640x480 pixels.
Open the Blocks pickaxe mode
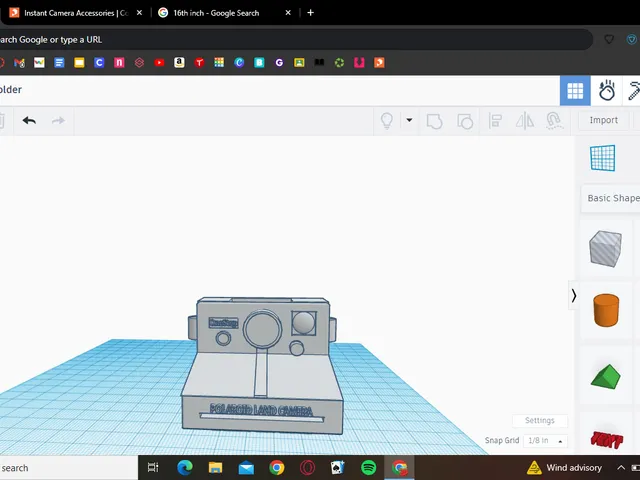(633, 91)
